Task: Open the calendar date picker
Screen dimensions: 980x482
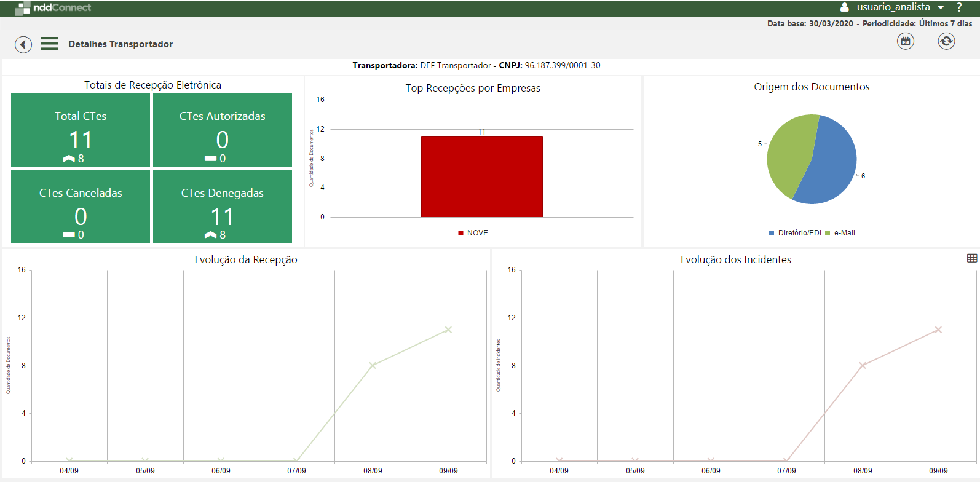Action: [905, 41]
